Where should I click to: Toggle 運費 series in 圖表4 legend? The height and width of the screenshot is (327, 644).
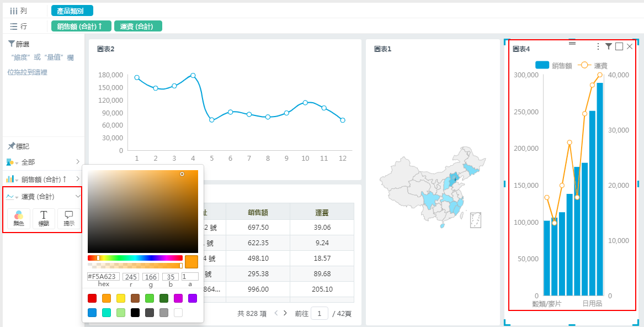coord(593,65)
